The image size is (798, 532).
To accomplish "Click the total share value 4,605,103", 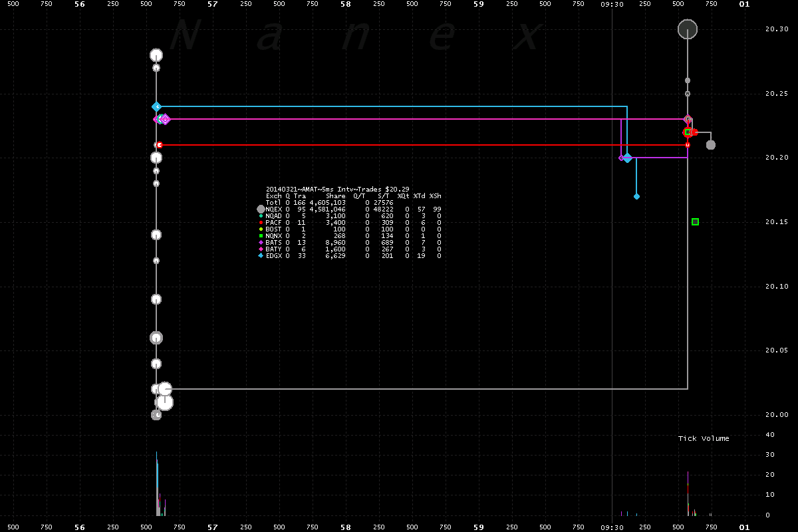I will click(x=328, y=203).
